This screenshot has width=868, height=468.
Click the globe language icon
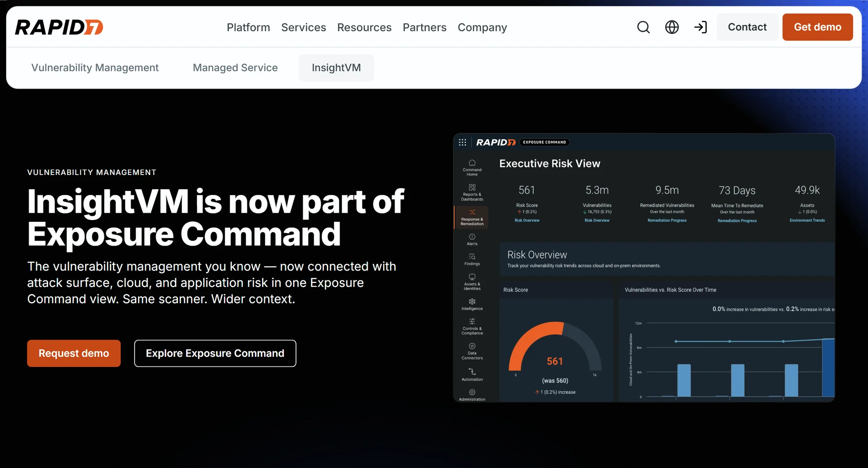(672, 27)
